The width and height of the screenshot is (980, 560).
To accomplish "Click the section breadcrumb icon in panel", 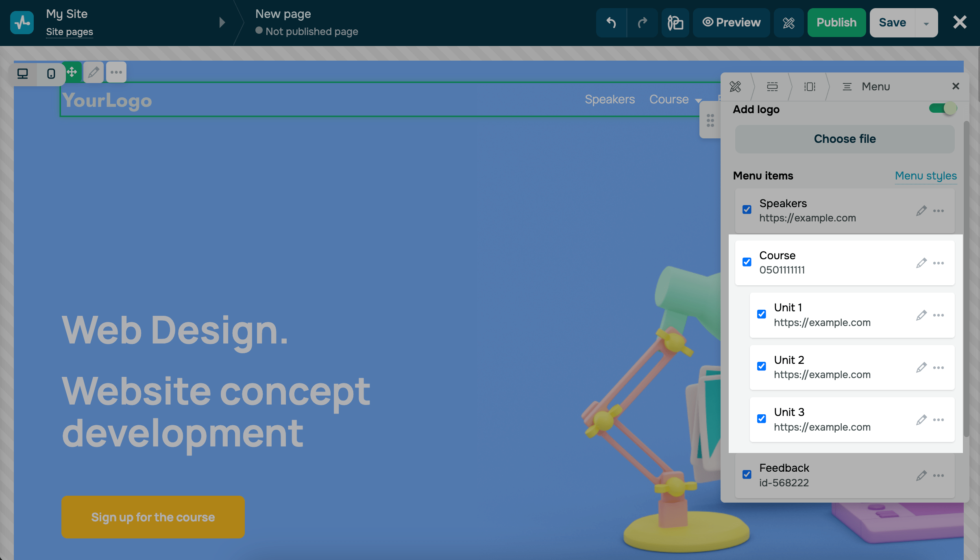I will pos(772,87).
